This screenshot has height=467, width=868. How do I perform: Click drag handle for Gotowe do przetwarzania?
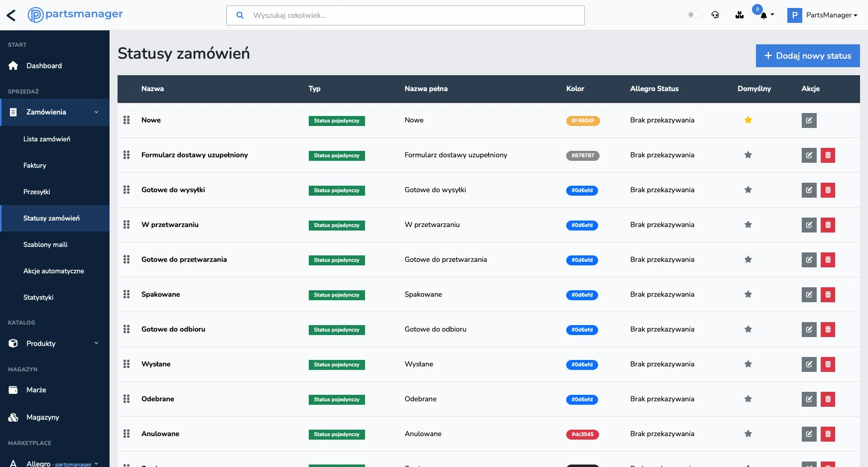click(x=126, y=259)
